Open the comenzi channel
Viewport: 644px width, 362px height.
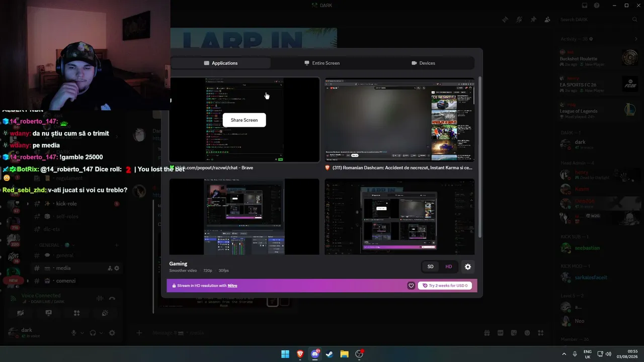[x=76, y=281]
